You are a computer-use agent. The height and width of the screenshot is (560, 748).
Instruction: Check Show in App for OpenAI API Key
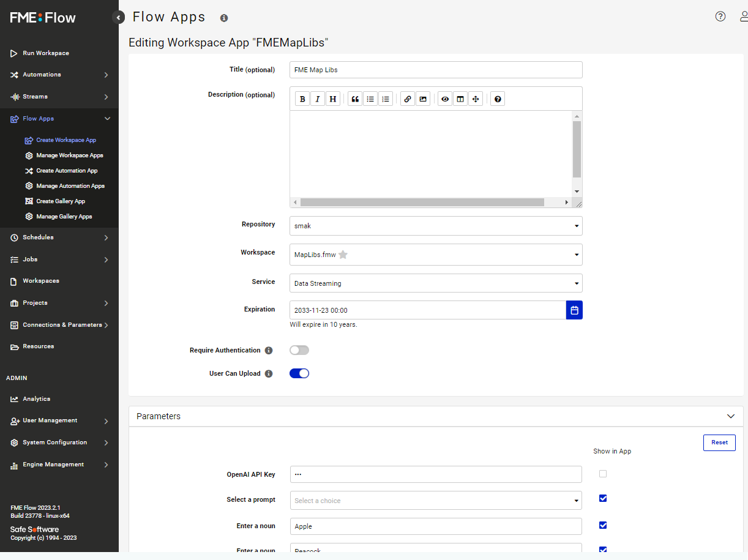(603, 474)
